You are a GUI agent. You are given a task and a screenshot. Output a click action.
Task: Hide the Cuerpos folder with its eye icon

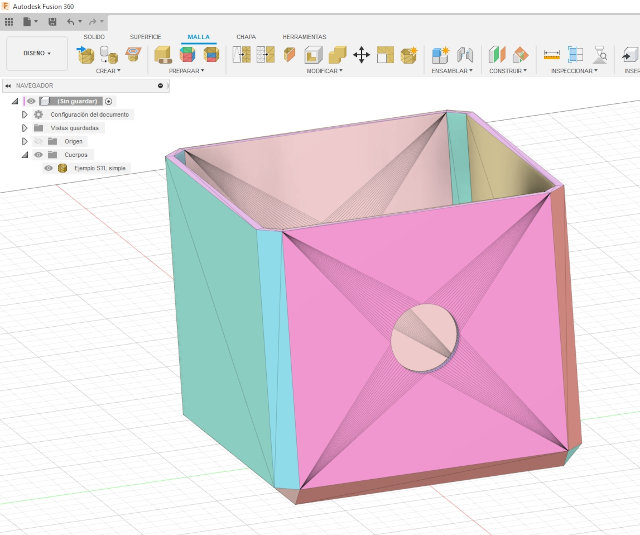tap(39, 155)
